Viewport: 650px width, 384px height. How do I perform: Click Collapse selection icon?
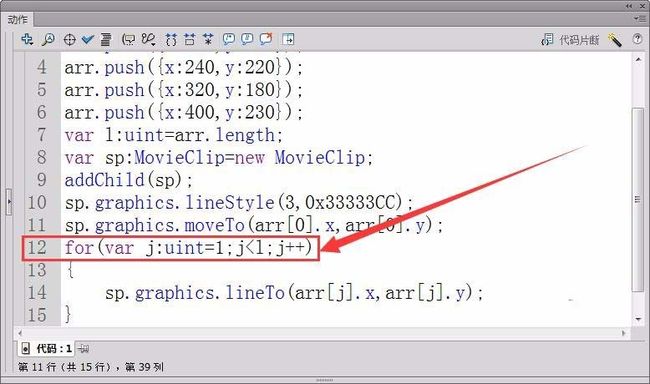tap(189, 39)
